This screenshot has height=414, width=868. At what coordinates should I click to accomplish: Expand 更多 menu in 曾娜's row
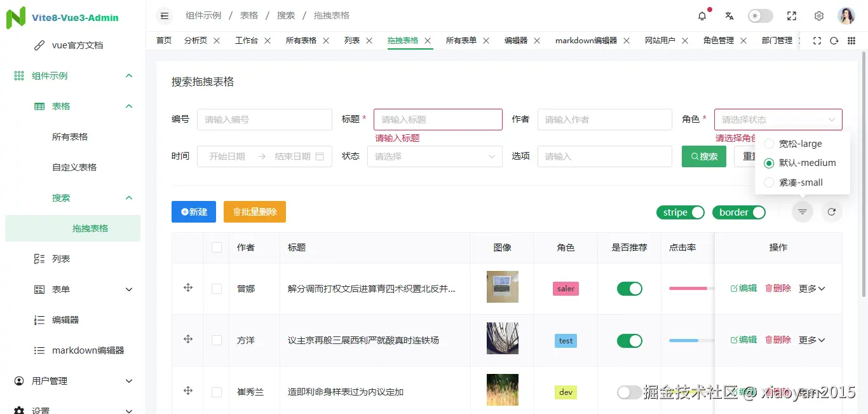tap(812, 289)
